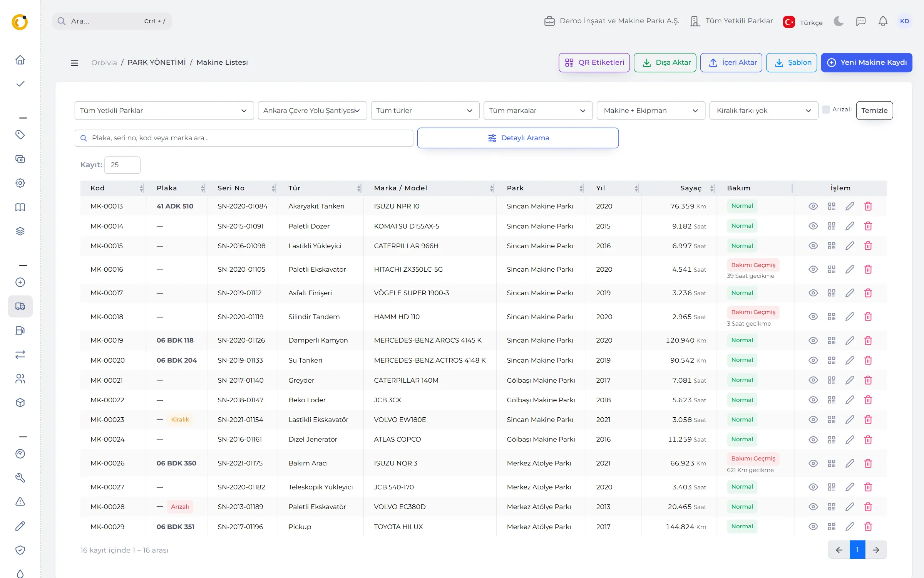The image size is (924, 578).
Task: Expand the Ankara Çevre Yolu Şantiyesi dropdown
Action: [x=312, y=111]
